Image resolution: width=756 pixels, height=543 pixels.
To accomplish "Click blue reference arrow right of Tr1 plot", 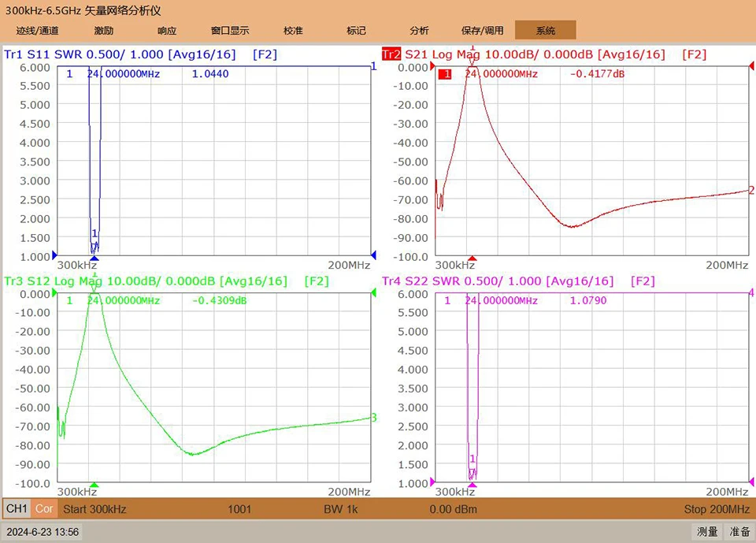I will [x=373, y=255].
